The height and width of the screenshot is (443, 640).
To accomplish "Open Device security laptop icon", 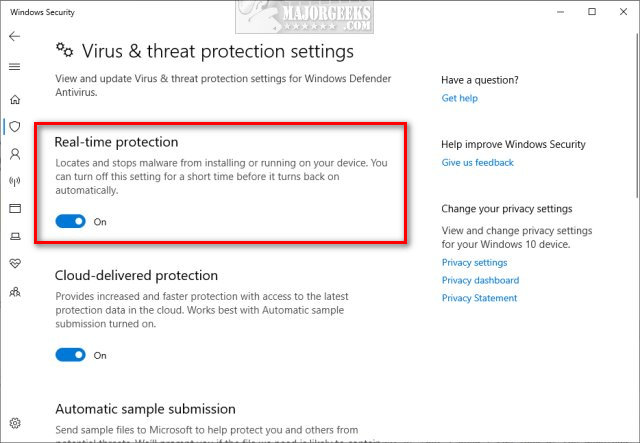I will pos(14,237).
